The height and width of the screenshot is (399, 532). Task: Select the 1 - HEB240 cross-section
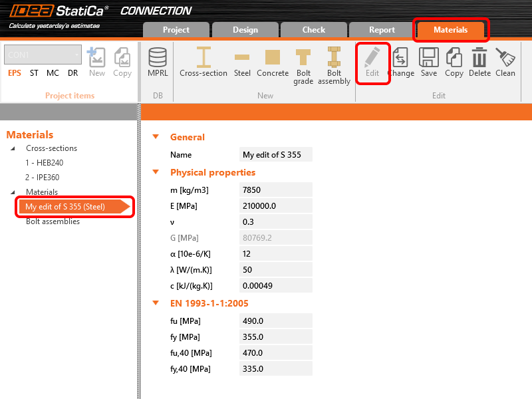45,163
